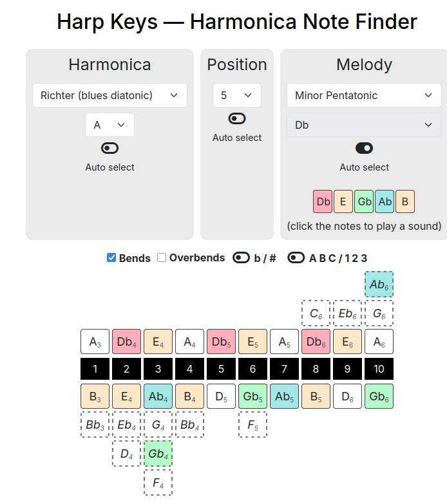Open the Minor Pentatonic scale dropdown
Viewport: 447px width, 504px height.
[364, 95]
